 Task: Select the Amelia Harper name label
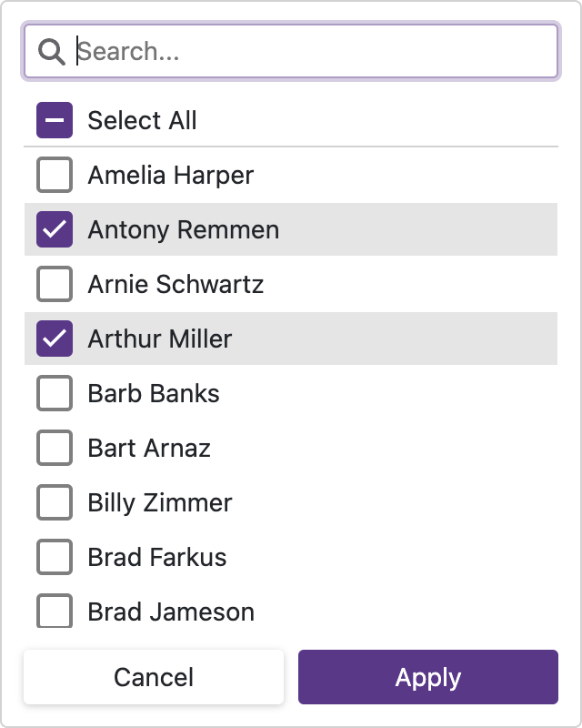(170, 175)
